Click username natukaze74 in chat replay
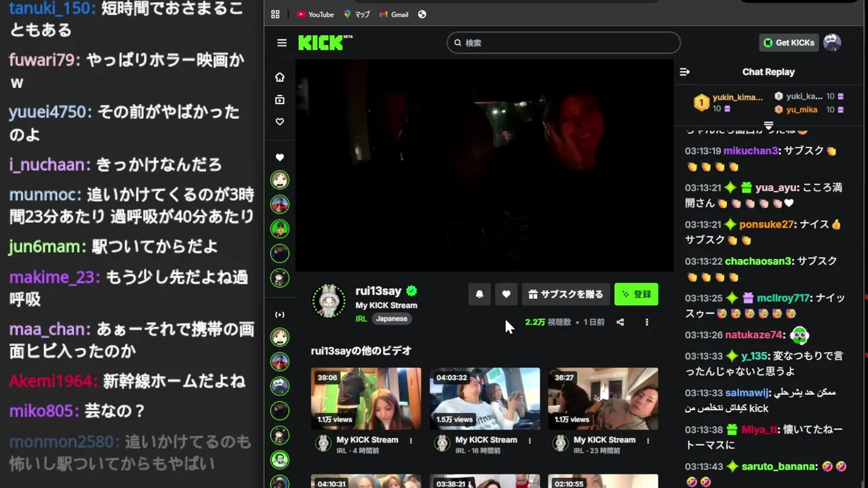The width and height of the screenshot is (868, 488). (754, 335)
